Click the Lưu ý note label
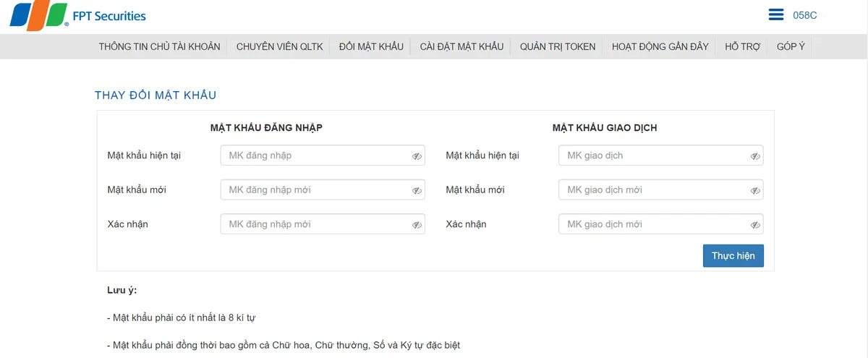The image size is (868, 358). [x=122, y=291]
